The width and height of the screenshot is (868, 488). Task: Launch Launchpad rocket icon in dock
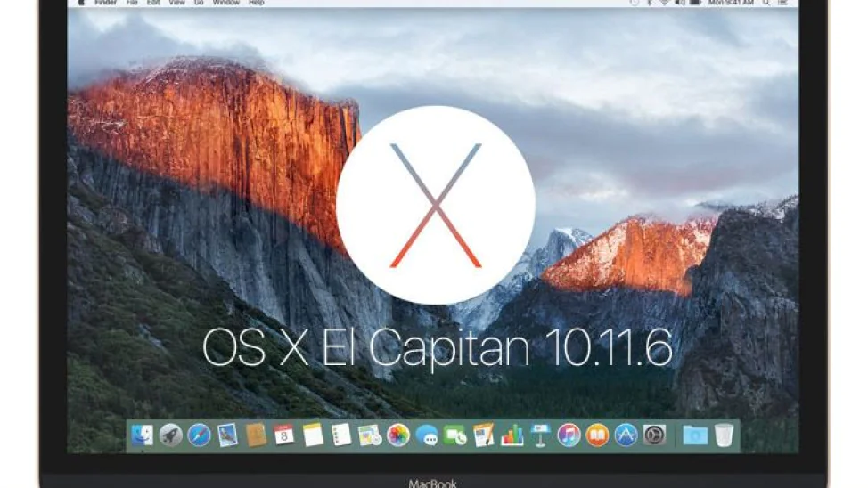click(170, 435)
